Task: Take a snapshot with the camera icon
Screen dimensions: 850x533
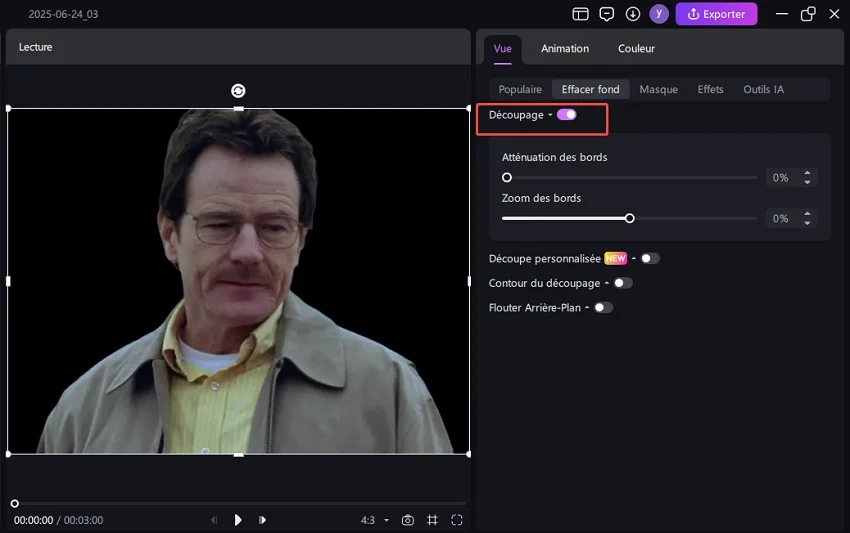Action: coord(408,520)
